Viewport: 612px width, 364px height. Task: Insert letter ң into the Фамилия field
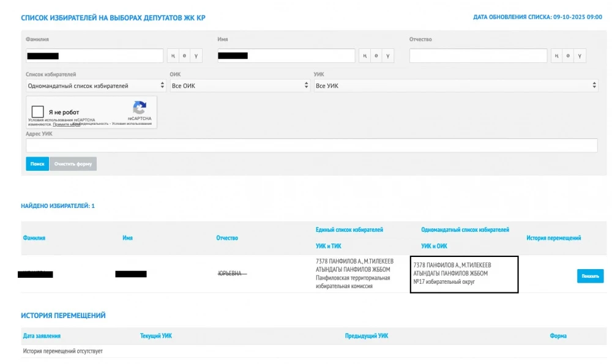pos(174,56)
